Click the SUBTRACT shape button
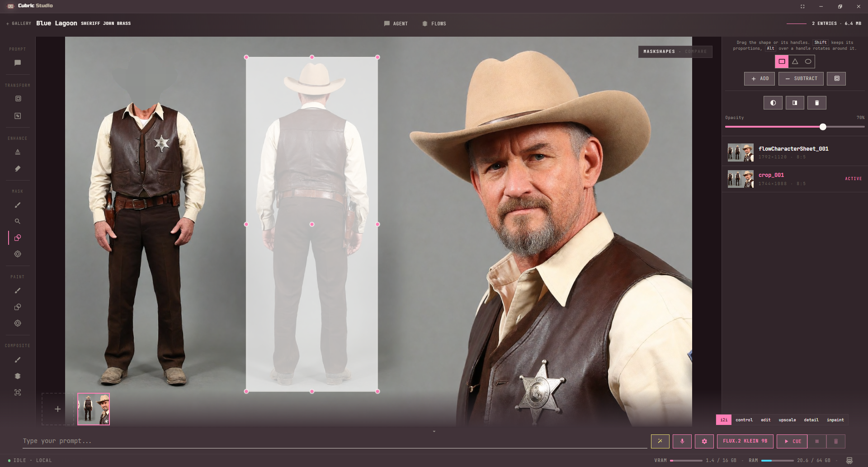The image size is (868, 467). (x=801, y=79)
